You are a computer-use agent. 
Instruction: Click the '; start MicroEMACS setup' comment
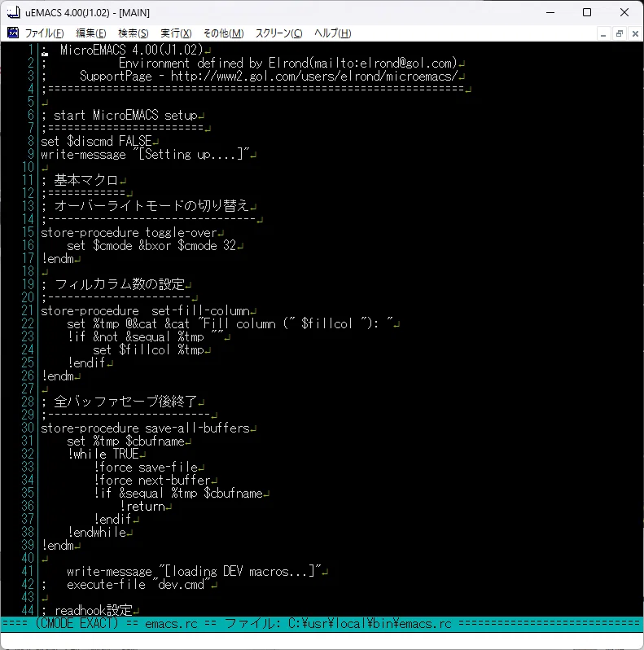[120, 115]
